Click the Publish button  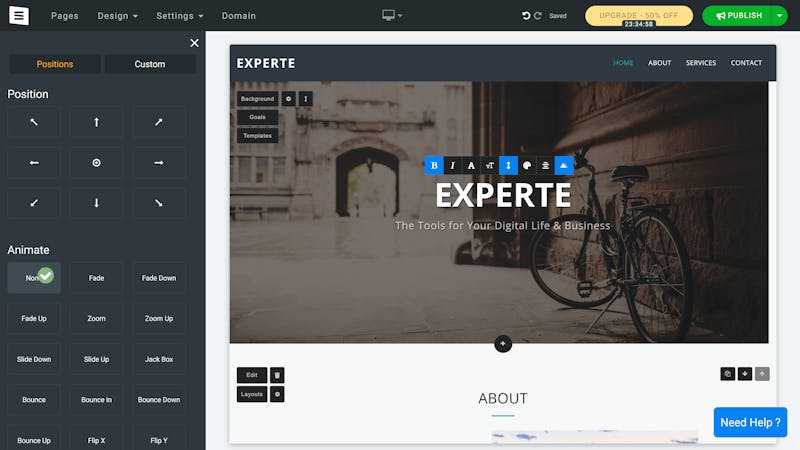738,16
